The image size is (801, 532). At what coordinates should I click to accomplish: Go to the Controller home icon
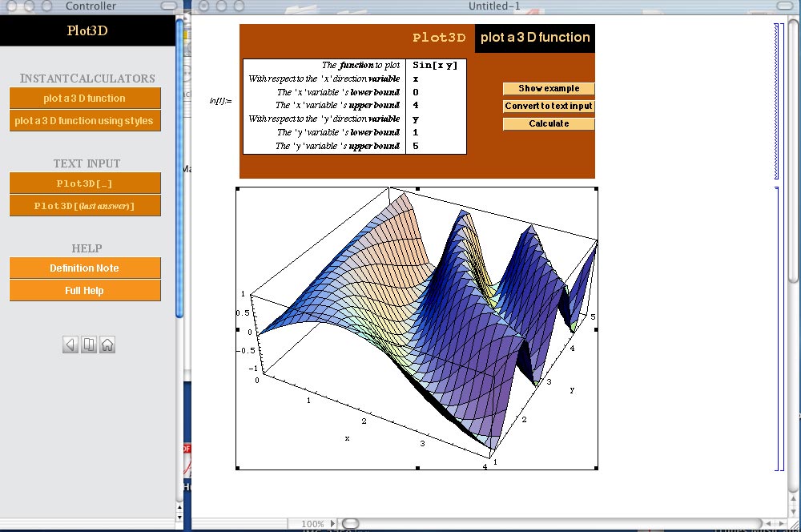(107, 345)
